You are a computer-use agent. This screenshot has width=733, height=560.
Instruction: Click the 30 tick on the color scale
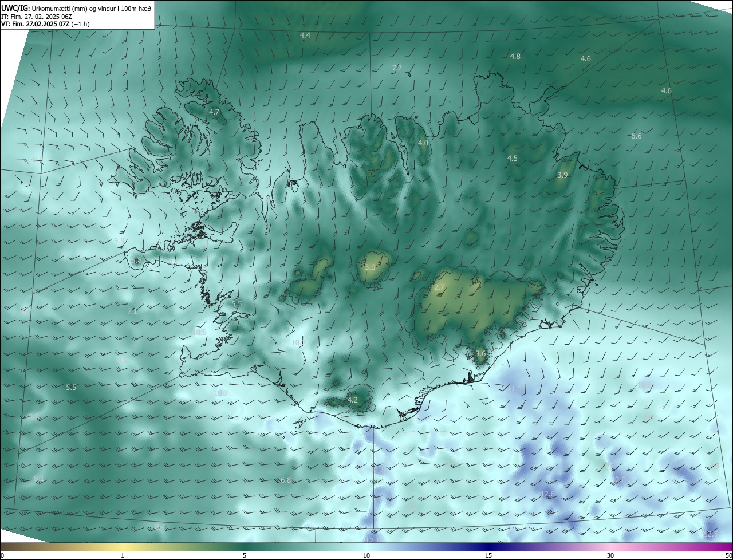click(610, 555)
